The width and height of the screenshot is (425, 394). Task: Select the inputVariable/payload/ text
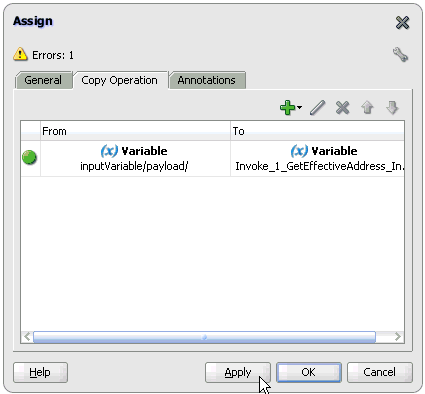pos(134,166)
